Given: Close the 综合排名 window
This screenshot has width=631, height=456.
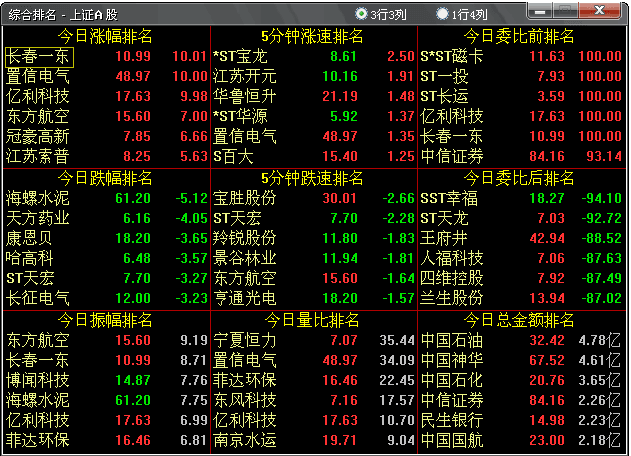Looking at the screenshot, I should tap(600, 10).
